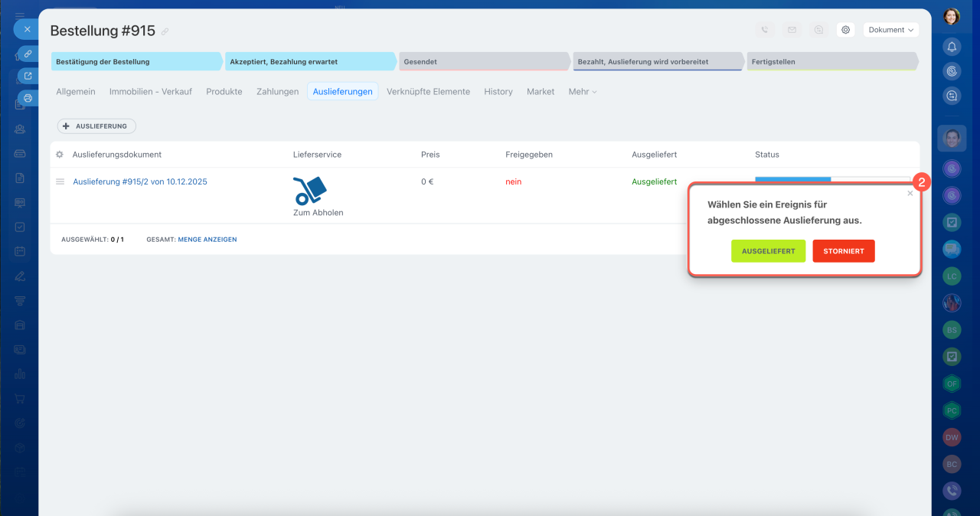Open user profile avatar at top right
Screen dimensions: 980x516
pos(952,16)
